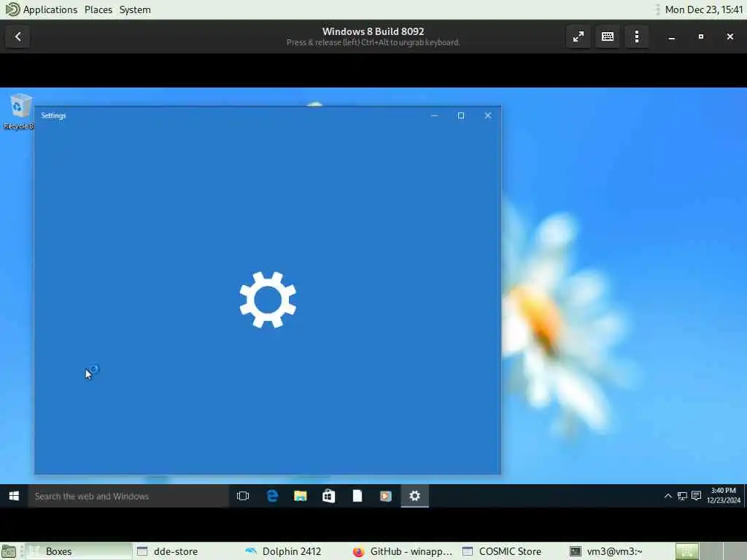Screen dimensions: 747x560
Task: Open the Windows Start menu
Action: tap(14, 496)
